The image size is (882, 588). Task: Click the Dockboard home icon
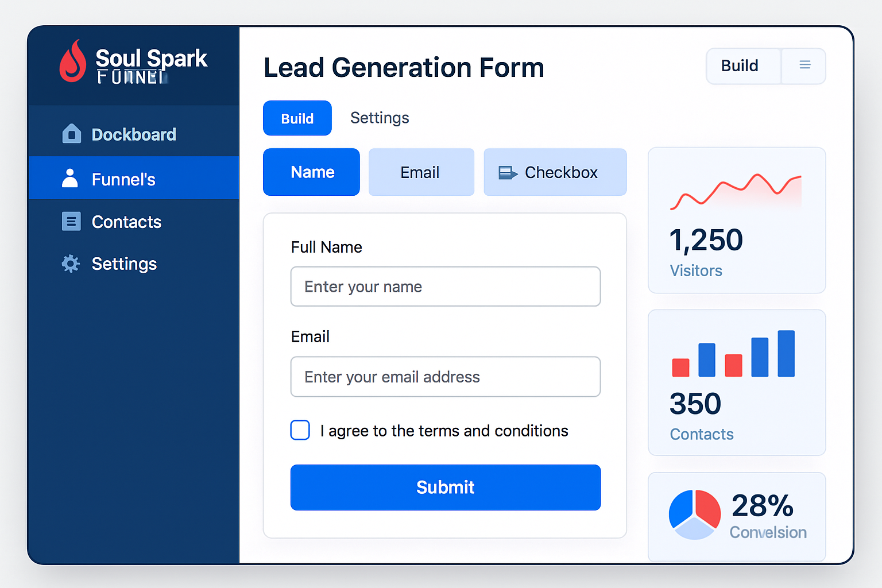[72, 133]
